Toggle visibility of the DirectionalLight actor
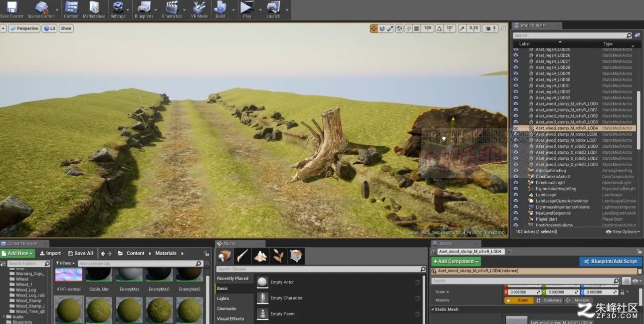The image size is (644, 324). (516, 183)
